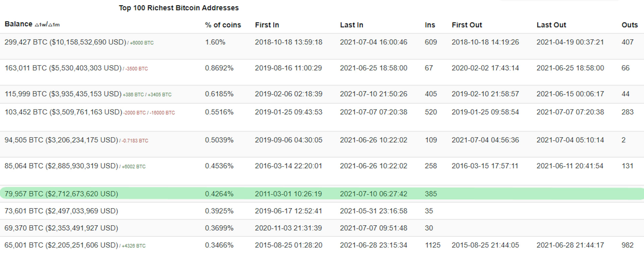Click the +6000 BTC change indicator
644x260 pixels.
pos(142,43)
